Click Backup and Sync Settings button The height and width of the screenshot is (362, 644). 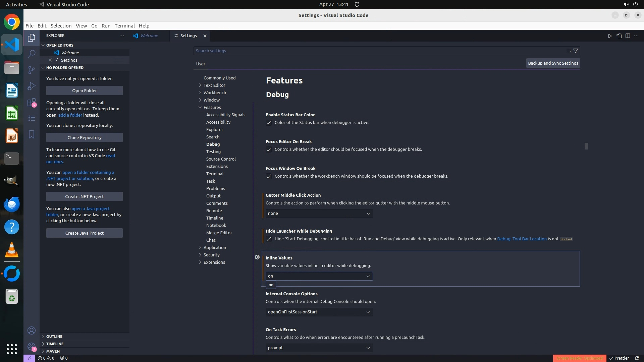point(553,63)
